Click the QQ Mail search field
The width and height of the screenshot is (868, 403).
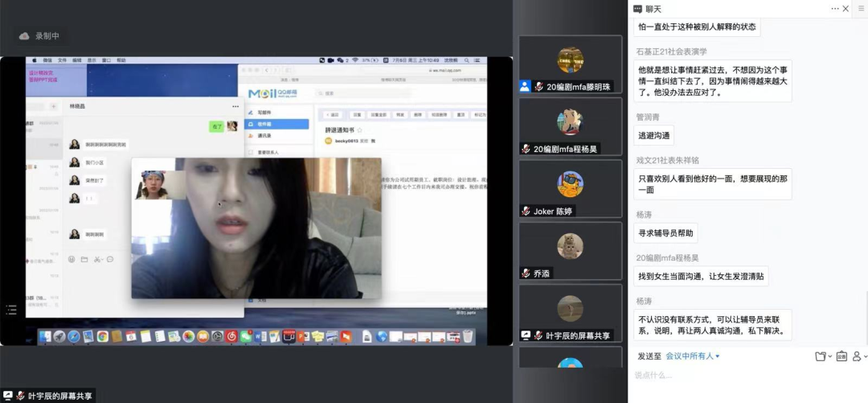[x=363, y=93]
